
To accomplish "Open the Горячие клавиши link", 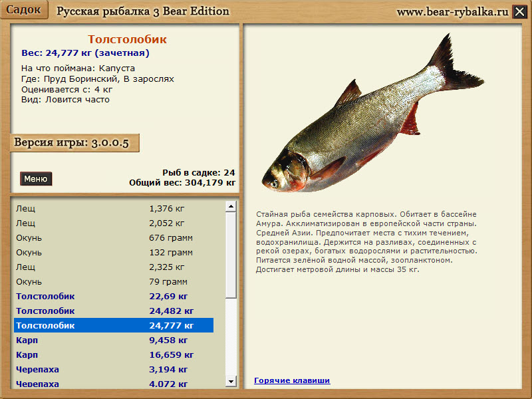I will (292, 380).
